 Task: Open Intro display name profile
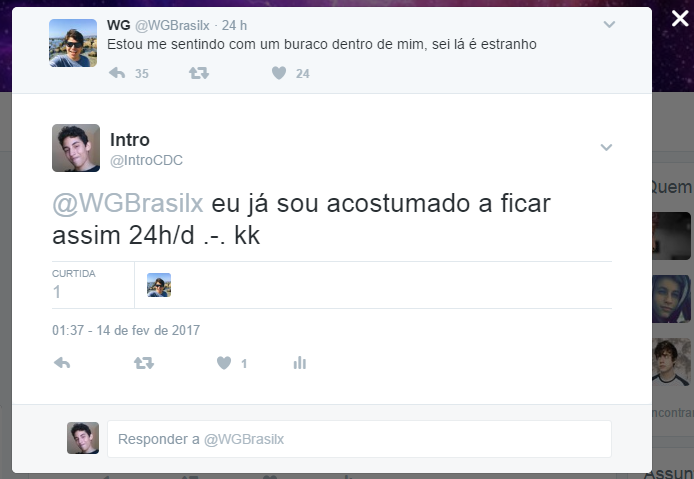pos(130,140)
